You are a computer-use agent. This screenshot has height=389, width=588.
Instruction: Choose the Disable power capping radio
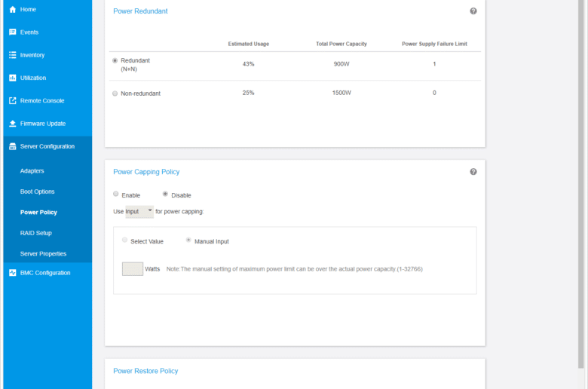pos(165,194)
